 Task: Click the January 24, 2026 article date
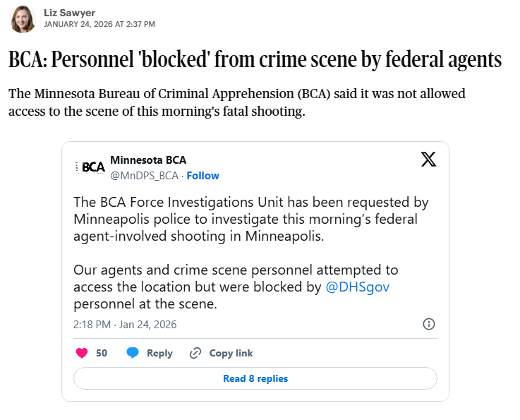point(99,24)
